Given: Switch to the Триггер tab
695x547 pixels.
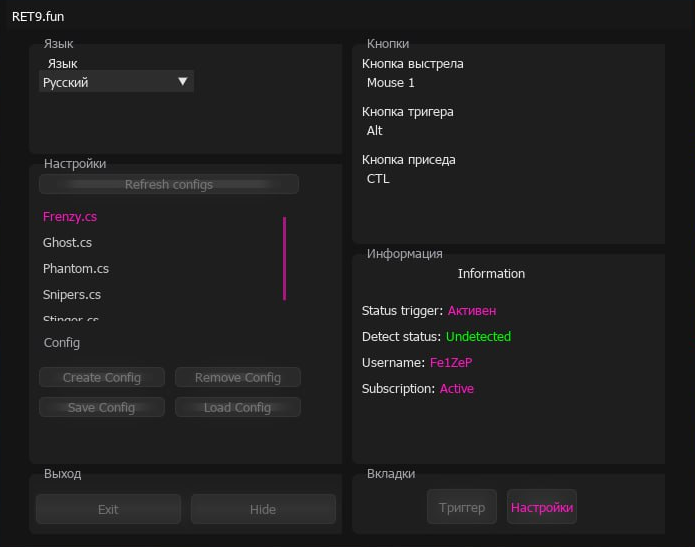Looking at the screenshot, I should (x=462, y=507).
